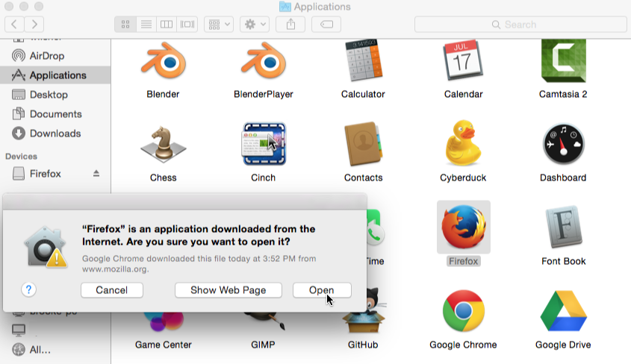Select the Chess application icon
Image resolution: width=631 pixels, height=364 pixels.
pyautogui.click(x=163, y=144)
